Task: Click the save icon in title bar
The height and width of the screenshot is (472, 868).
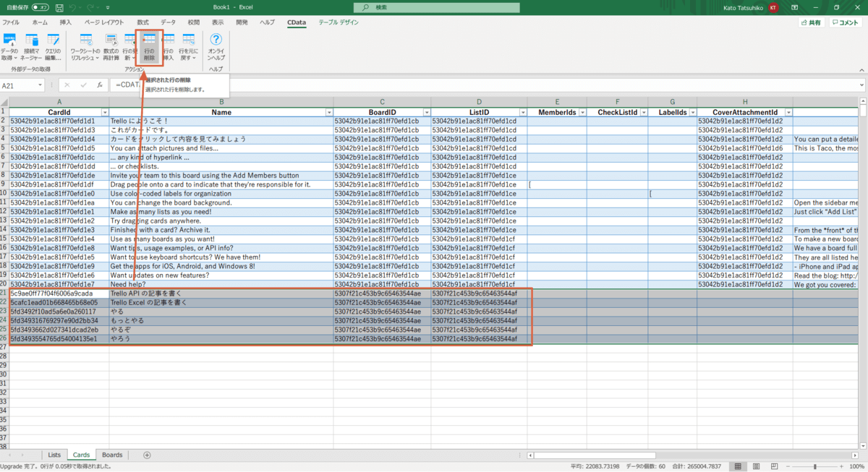Action: point(58,7)
